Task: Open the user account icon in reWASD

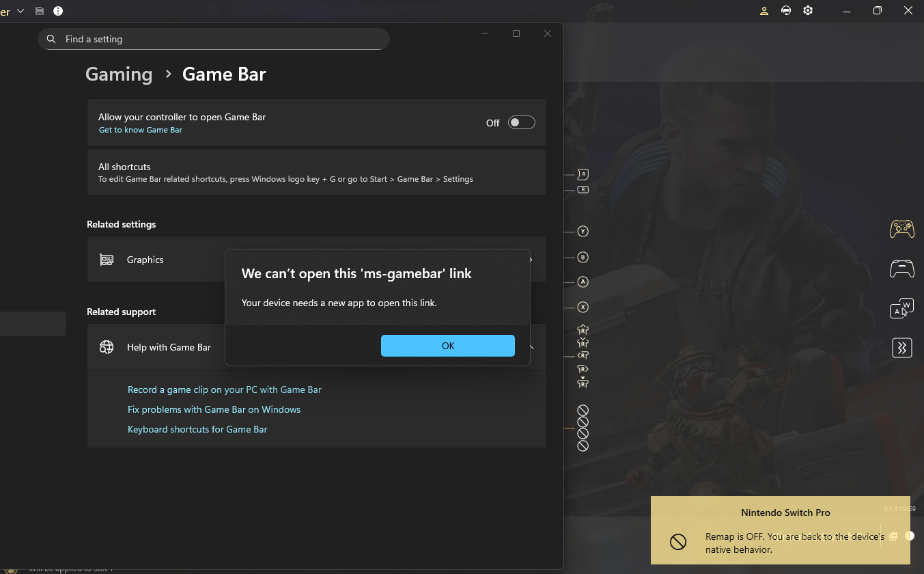Action: [x=764, y=11]
